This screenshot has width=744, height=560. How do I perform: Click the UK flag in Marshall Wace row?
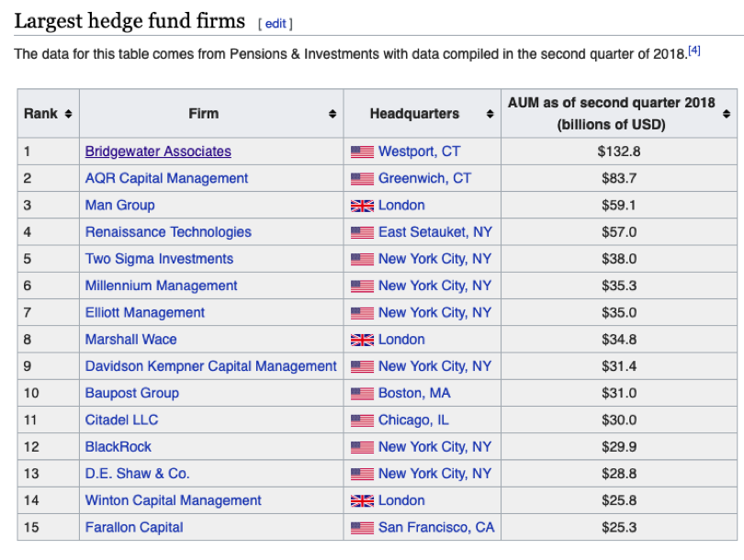362,340
